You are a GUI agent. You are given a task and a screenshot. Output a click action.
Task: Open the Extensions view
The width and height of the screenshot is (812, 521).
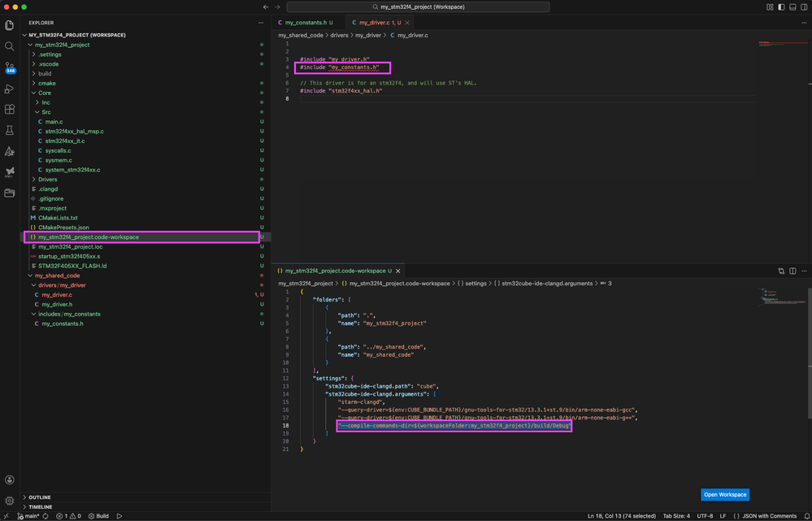tap(9, 110)
